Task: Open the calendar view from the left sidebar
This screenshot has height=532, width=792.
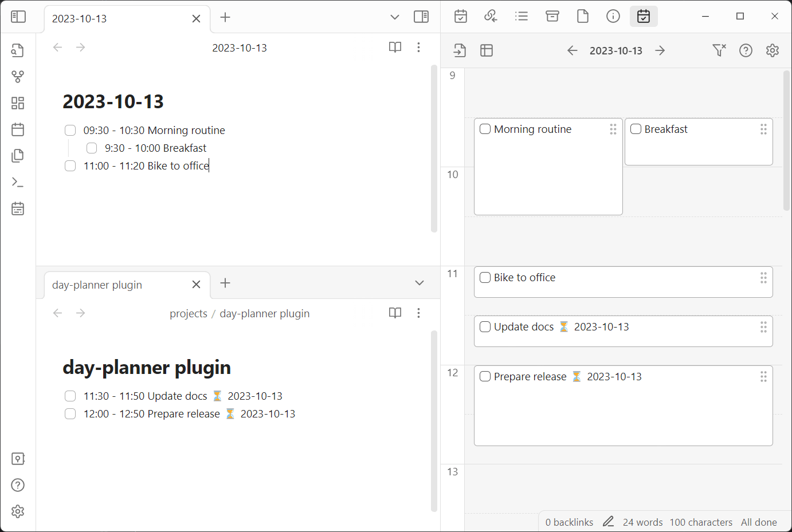Action: tap(18, 129)
